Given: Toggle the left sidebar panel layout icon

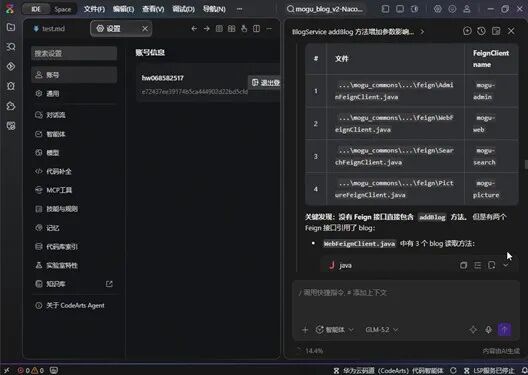Looking at the screenshot, I should pos(385,9).
